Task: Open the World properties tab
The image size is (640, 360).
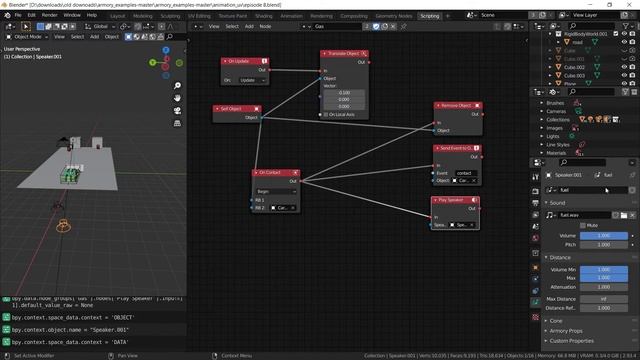Action: (x=536, y=238)
